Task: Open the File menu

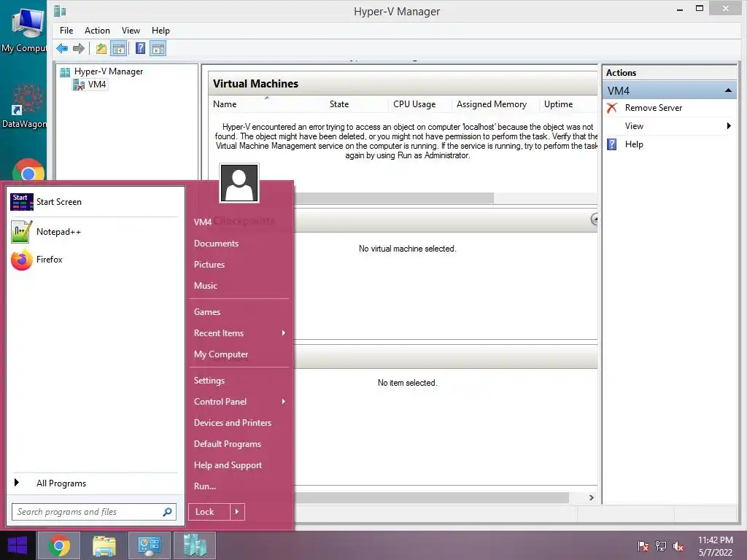Action: click(x=66, y=31)
